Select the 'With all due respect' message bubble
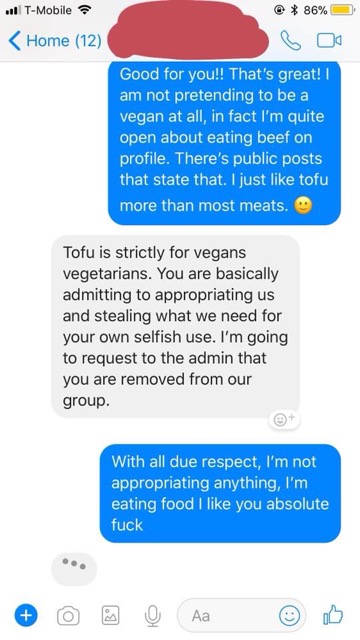Screen dimensions: 360x640 220,493
